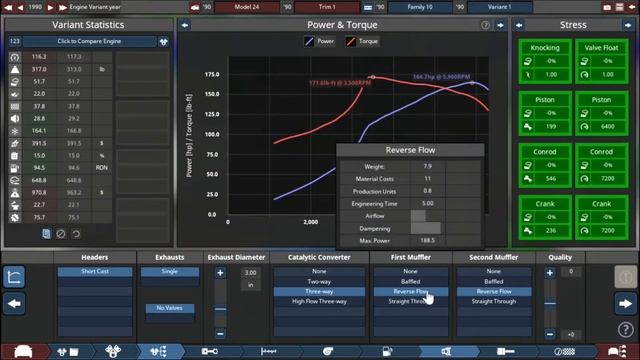Viewport: 640px width, 360px height.
Task: Click the save disk icon in top bar
Action: click(x=620, y=7)
